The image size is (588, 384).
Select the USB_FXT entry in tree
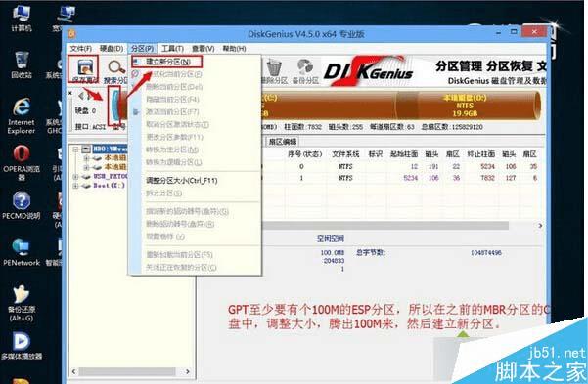(x=111, y=176)
